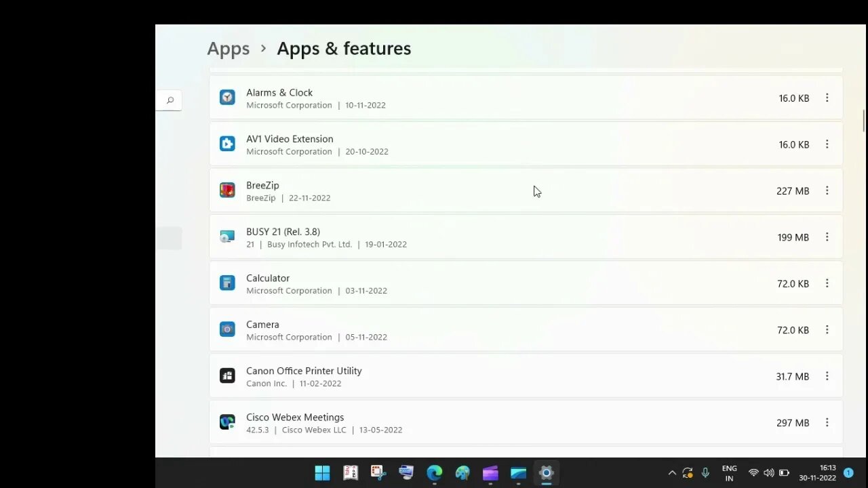Viewport: 868px width, 488px height.
Task: Click the Calculator app icon
Action: [x=227, y=283]
